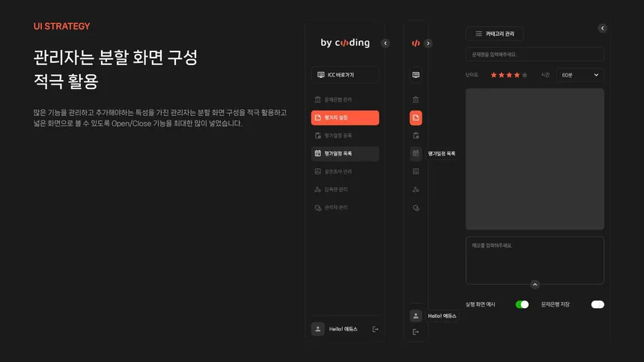Screen dimensions: 644x362
Task: Click the orange document icon in collapsed sidebar
Action: click(x=416, y=117)
